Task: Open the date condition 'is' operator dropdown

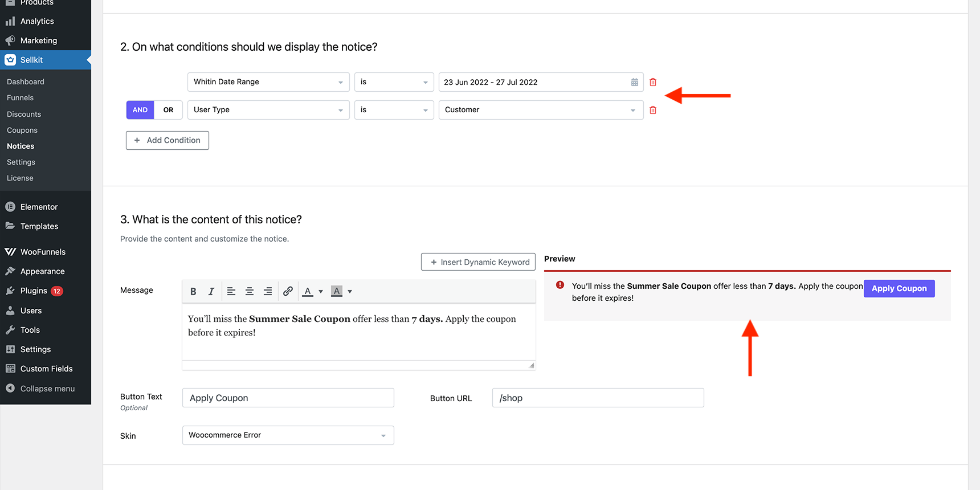Action: [394, 82]
